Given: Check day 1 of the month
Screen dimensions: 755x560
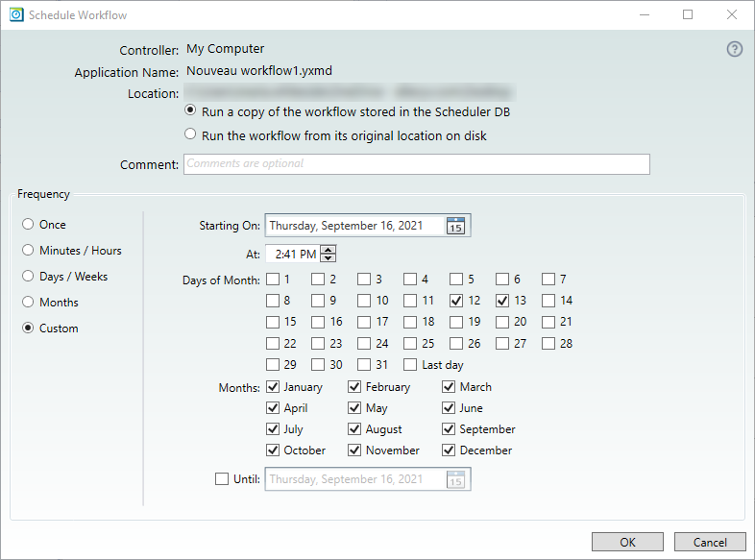Looking at the screenshot, I should tap(274, 280).
